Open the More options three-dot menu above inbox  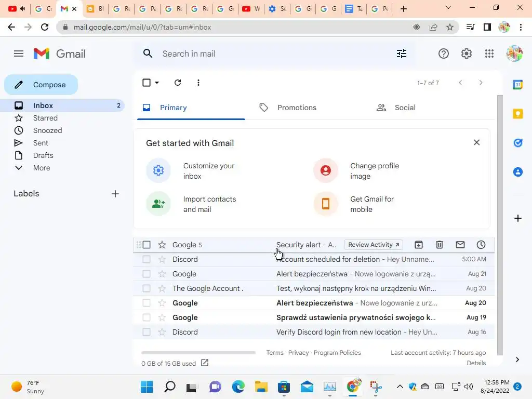(x=198, y=83)
